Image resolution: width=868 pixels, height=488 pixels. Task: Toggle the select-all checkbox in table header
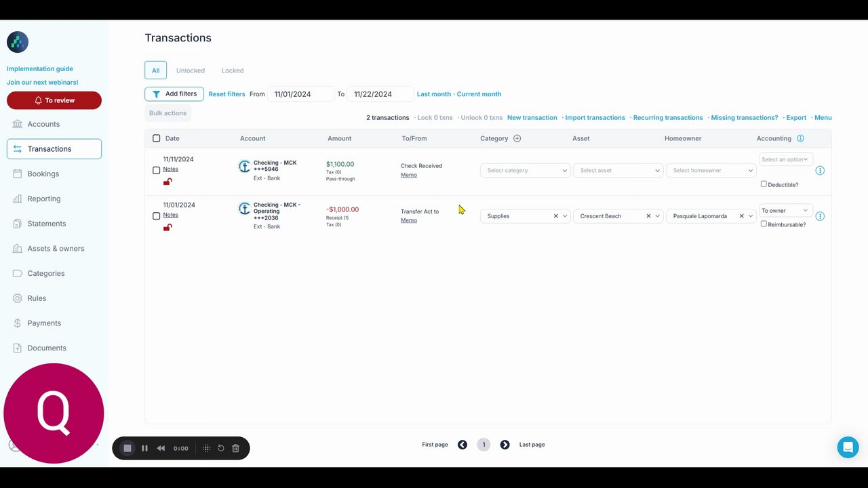[157, 138]
